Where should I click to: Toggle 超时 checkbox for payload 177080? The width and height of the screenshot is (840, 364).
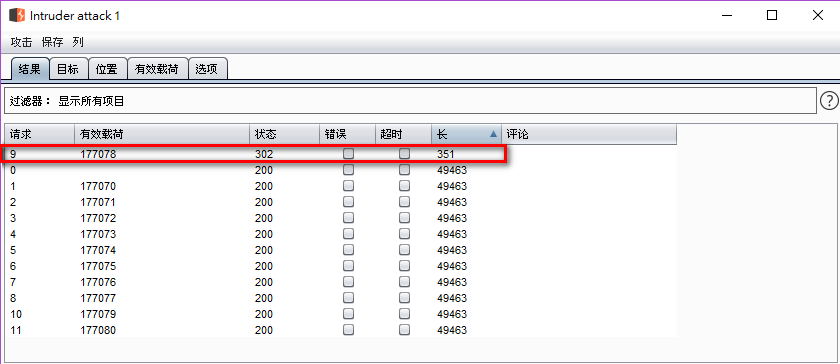tap(404, 330)
